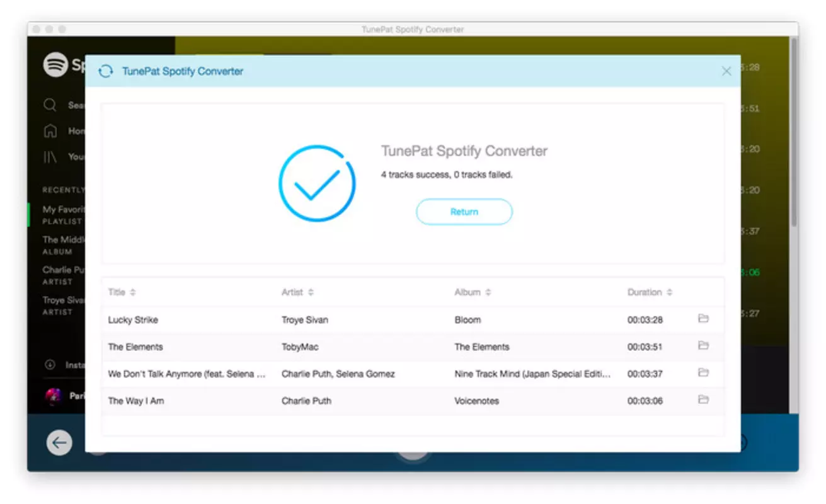Viewport: 826px width, 504px height.
Task: Click the Spotify logo in the background window
Action: 55,65
